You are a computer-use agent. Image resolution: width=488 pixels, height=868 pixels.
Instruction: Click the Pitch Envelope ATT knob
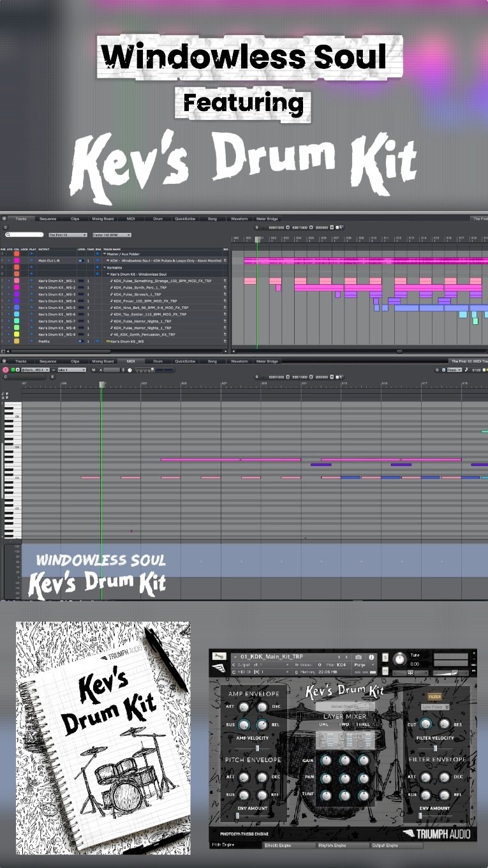pos(244,777)
